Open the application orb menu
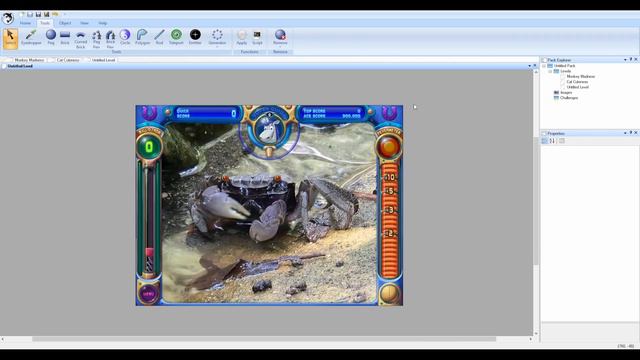Image resolution: width=640 pixels, height=360 pixels. click(x=8, y=18)
